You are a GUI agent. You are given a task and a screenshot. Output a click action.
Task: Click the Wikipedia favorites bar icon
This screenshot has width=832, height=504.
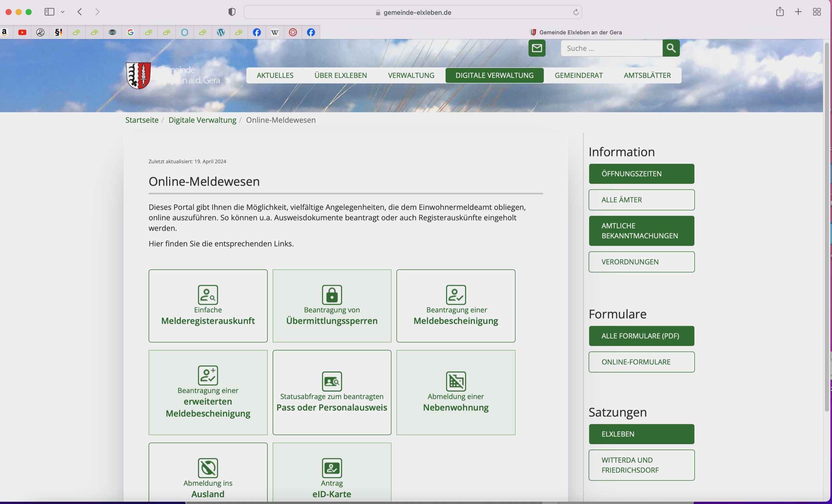tap(275, 32)
